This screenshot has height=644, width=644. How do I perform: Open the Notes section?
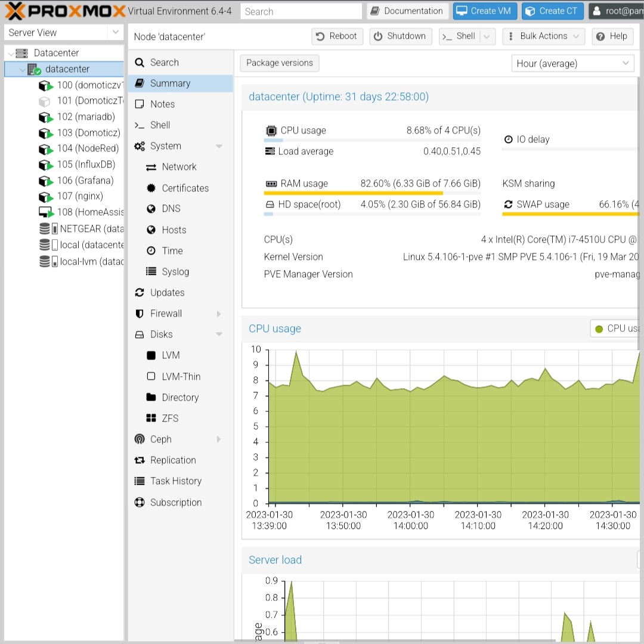180,104
